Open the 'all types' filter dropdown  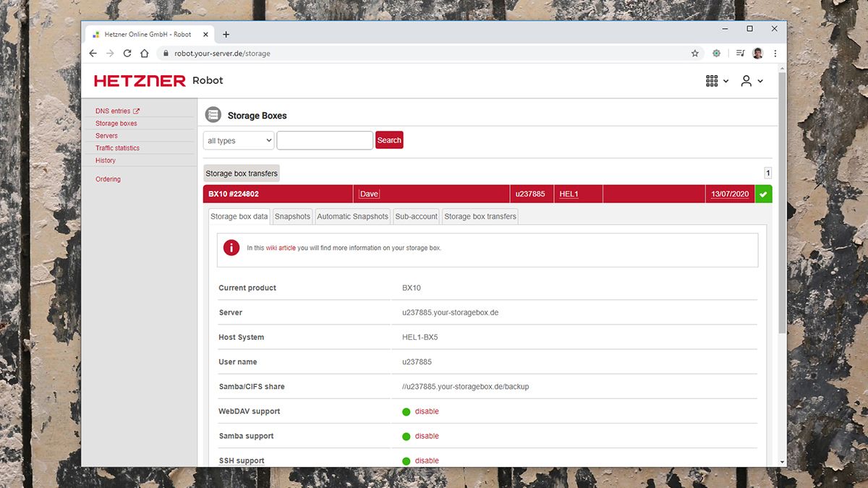click(238, 140)
